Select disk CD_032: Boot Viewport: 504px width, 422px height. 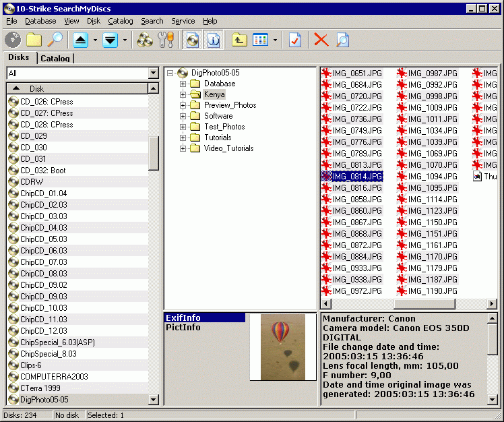pyautogui.click(x=42, y=171)
